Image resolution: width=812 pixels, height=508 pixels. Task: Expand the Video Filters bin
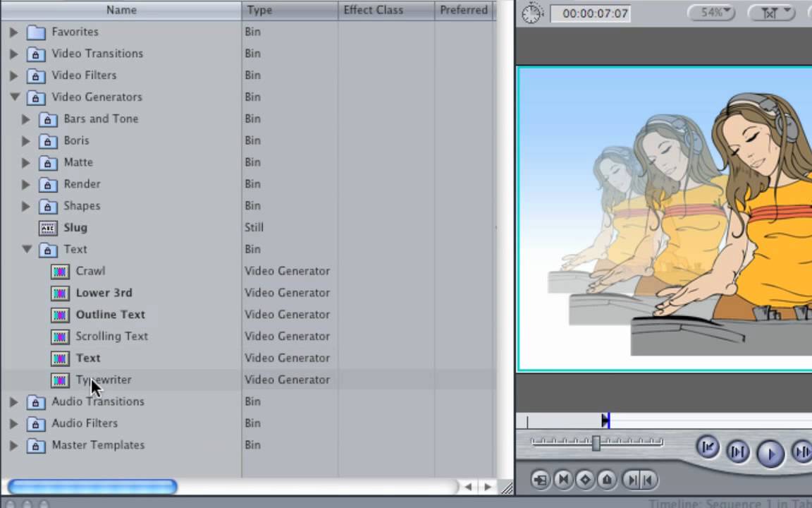(14, 75)
